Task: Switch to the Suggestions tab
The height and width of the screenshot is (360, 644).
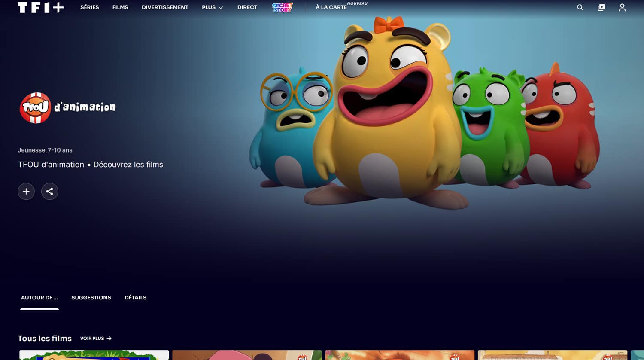Action: [91, 298]
